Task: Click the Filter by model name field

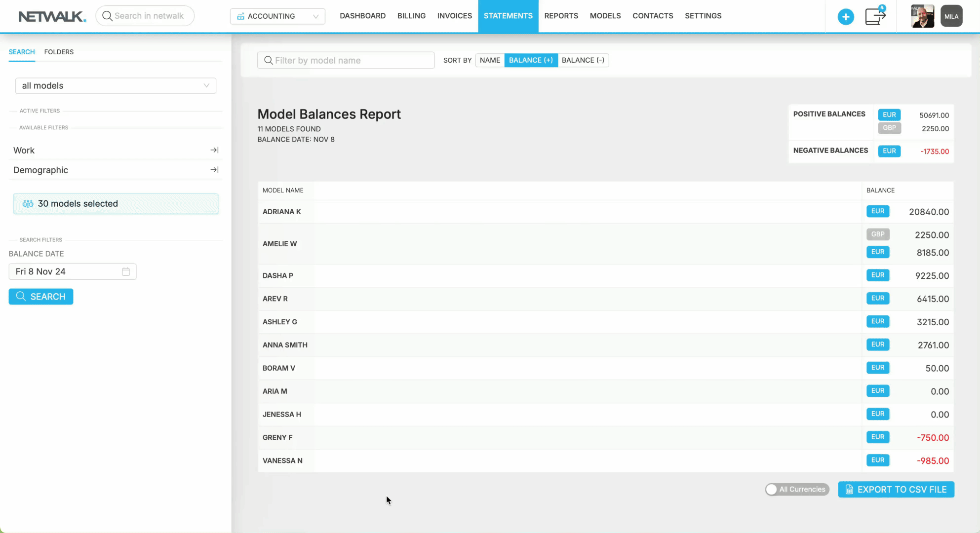Action: 346,60
